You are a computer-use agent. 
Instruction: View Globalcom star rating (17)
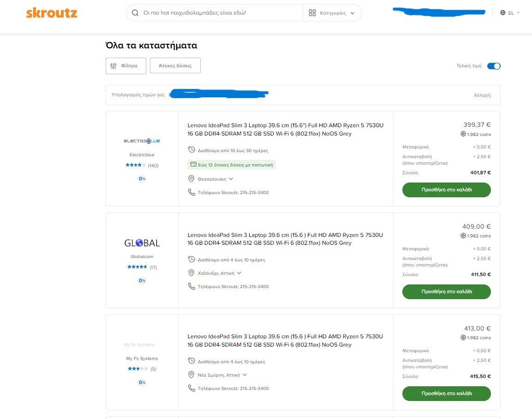coord(142,267)
